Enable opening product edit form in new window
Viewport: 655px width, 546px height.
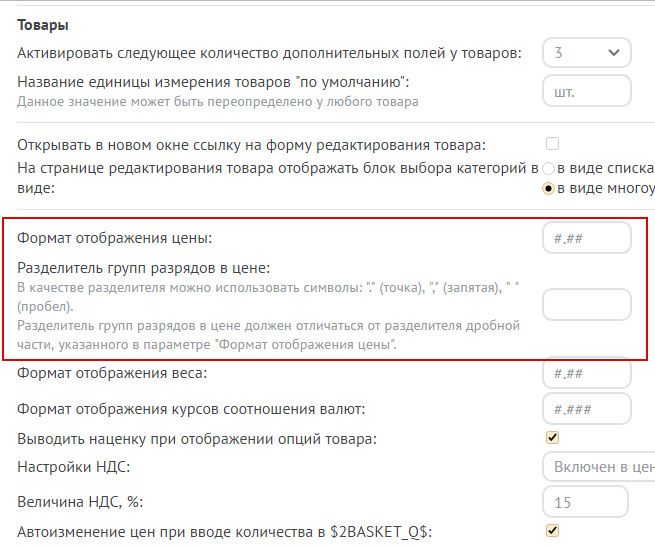coord(552,144)
